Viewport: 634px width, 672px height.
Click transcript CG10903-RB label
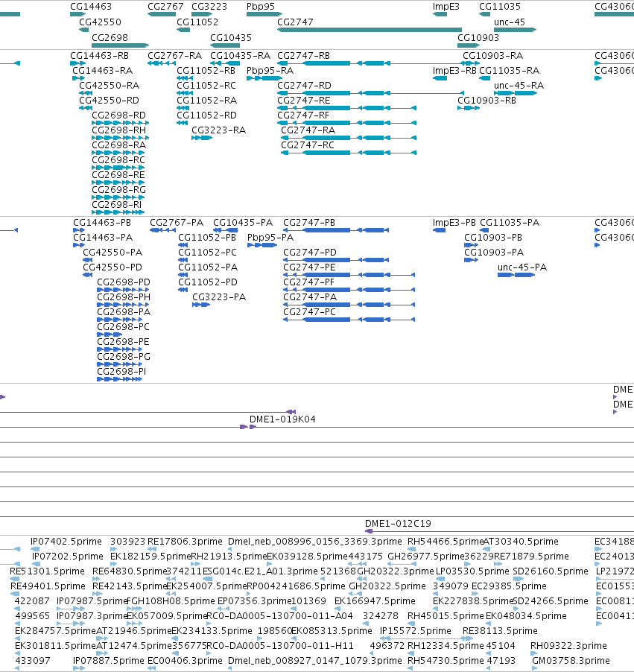tap(486, 101)
